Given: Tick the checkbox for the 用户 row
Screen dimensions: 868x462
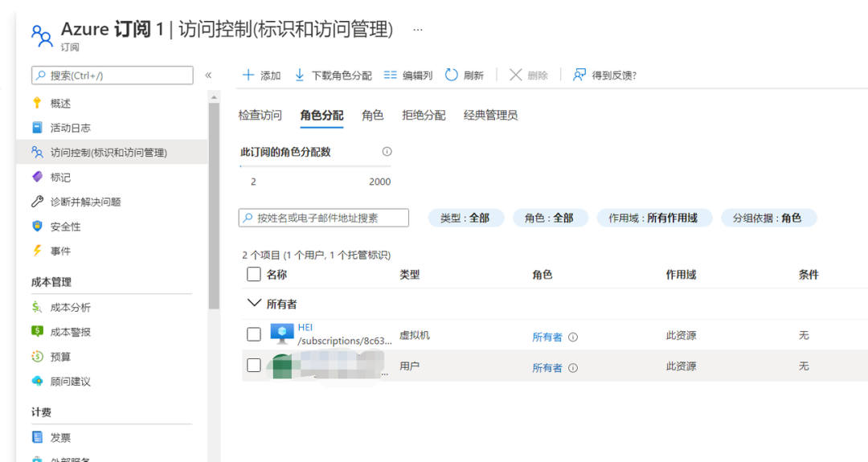Looking at the screenshot, I should (x=253, y=365).
